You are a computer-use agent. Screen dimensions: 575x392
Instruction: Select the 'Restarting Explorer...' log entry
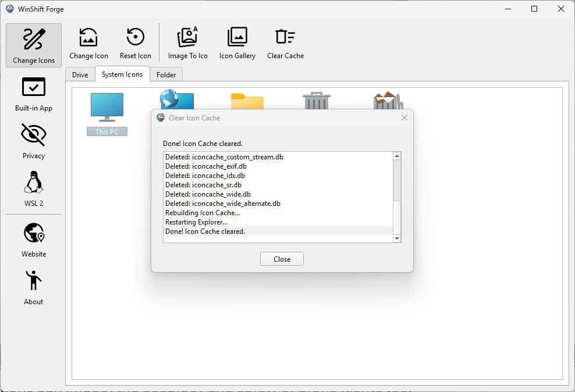[x=196, y=222]
